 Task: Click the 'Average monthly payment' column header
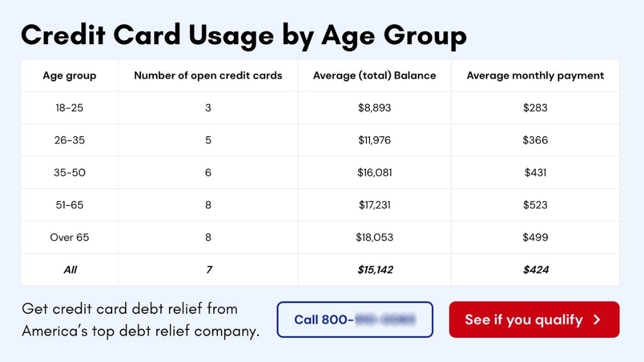point(535,75)
